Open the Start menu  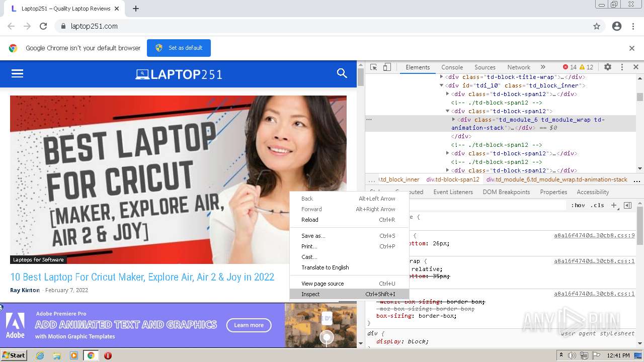14,355
